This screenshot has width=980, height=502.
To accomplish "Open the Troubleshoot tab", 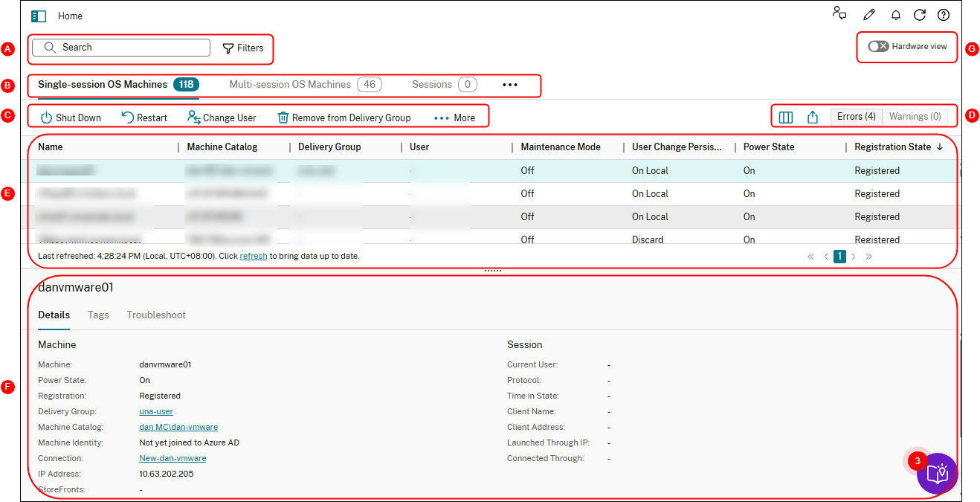I will click(x=156, y=315).
